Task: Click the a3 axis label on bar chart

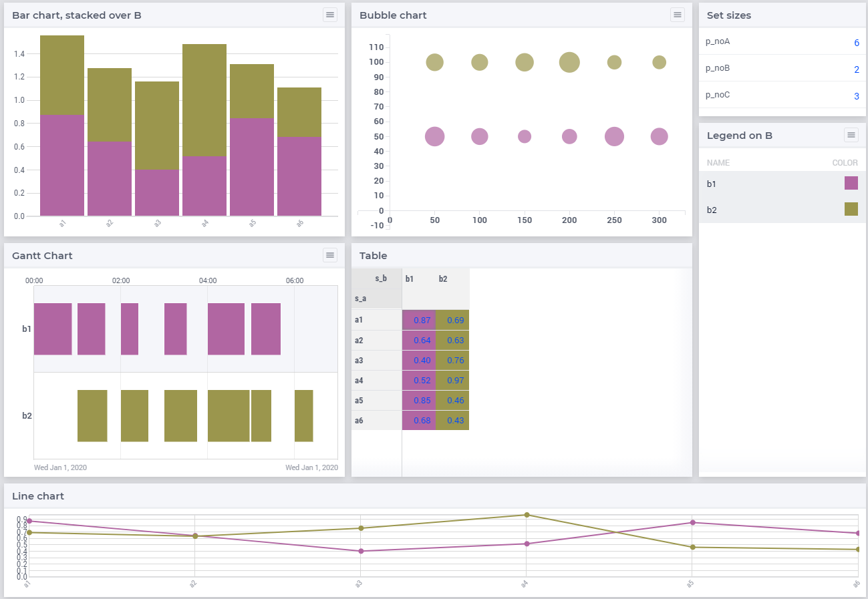Action: (x=156, y=223)
